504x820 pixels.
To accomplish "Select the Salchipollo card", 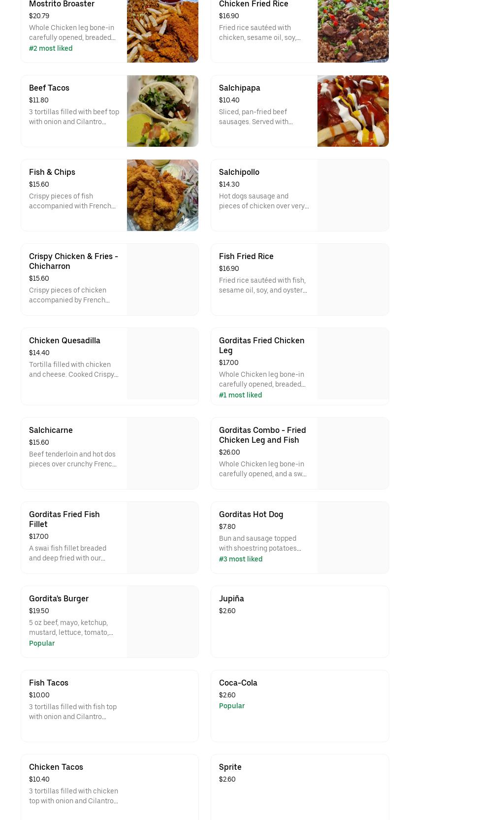I will (300, 195).
